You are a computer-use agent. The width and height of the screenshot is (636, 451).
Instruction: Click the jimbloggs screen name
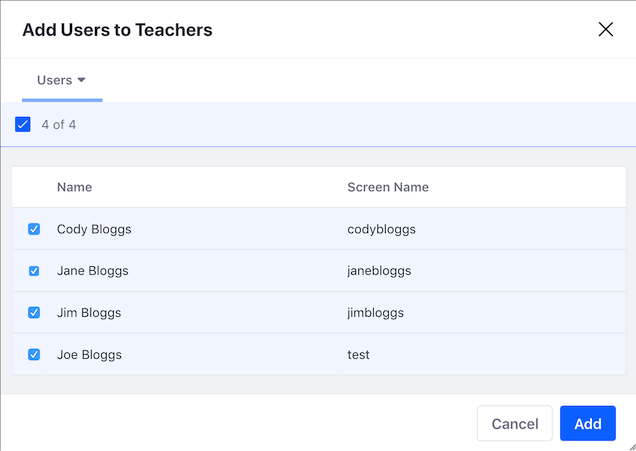pyautogui.click(x=375, y=313)
